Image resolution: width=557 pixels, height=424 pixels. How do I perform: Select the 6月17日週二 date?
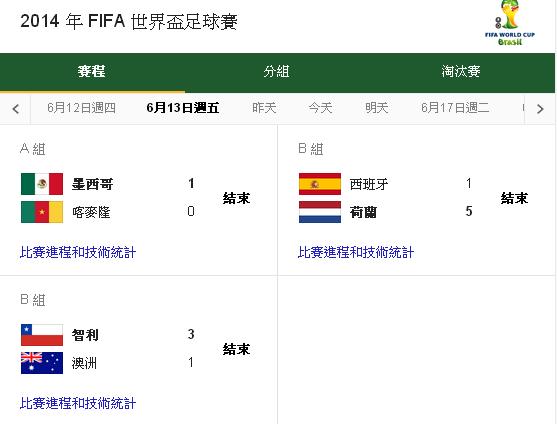[455, 108]
